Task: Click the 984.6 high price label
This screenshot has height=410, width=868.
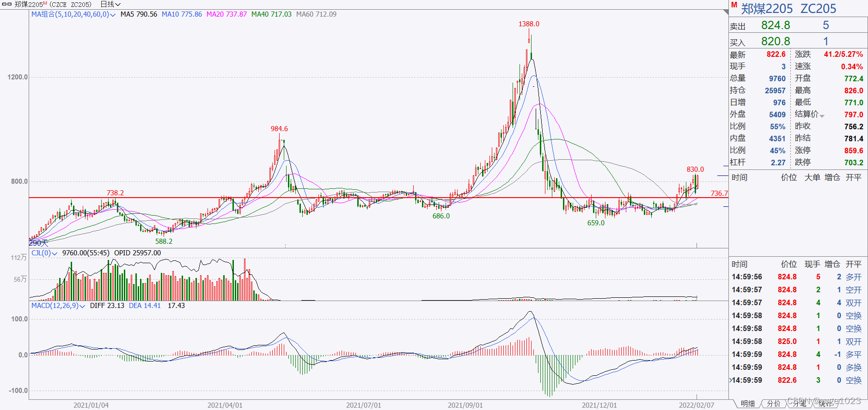Action: click(x=279, y=129)
